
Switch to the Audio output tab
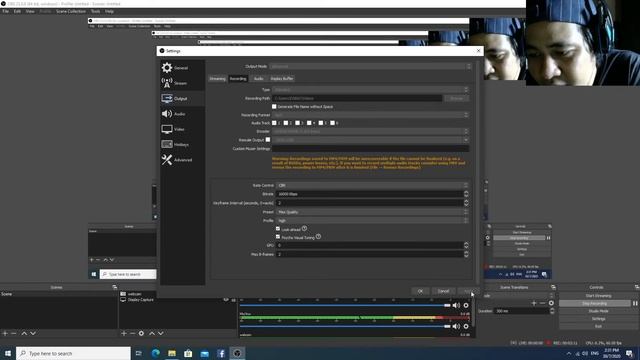point(258,79)
